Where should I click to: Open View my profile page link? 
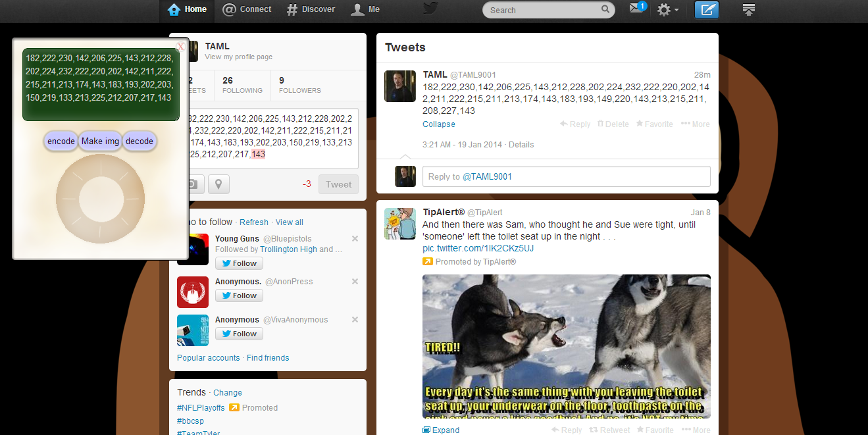pyautogui.click(x=238, y=57)
